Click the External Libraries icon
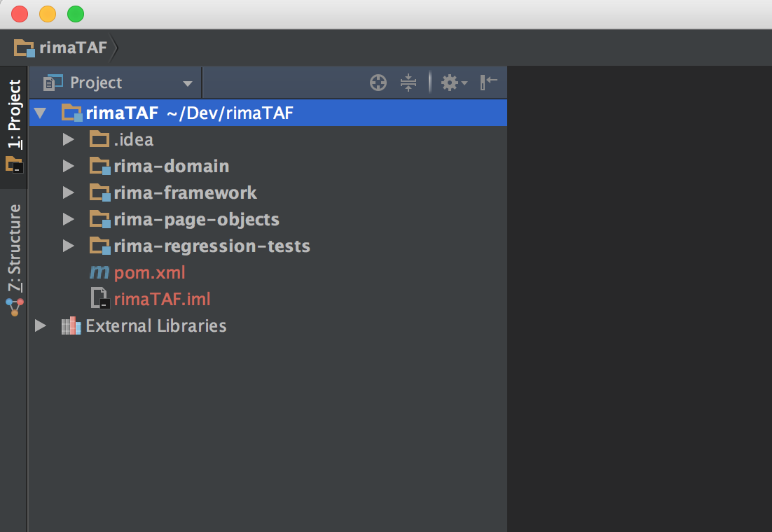This screenshot has width=772, height=532. click(71, 325)
